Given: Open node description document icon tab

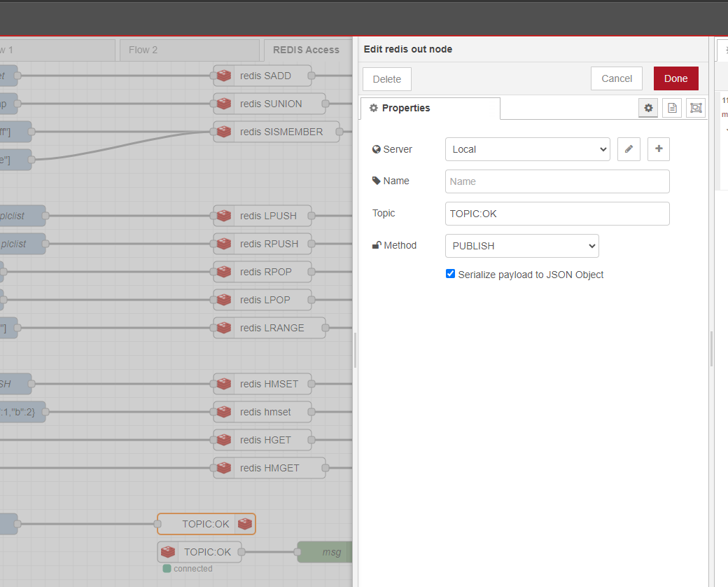Looking at the screenshot, I should [x=672, y=108].
